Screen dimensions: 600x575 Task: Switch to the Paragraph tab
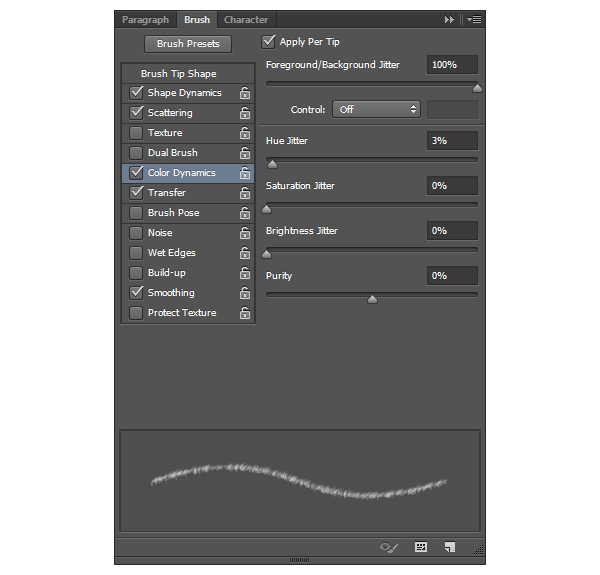pyautogui.click(x=146, y=20)
